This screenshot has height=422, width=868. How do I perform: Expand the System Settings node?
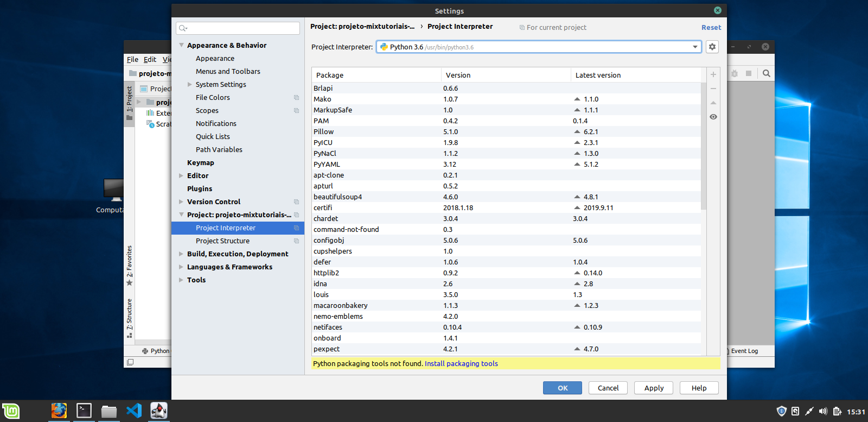(x=190, y=85)
